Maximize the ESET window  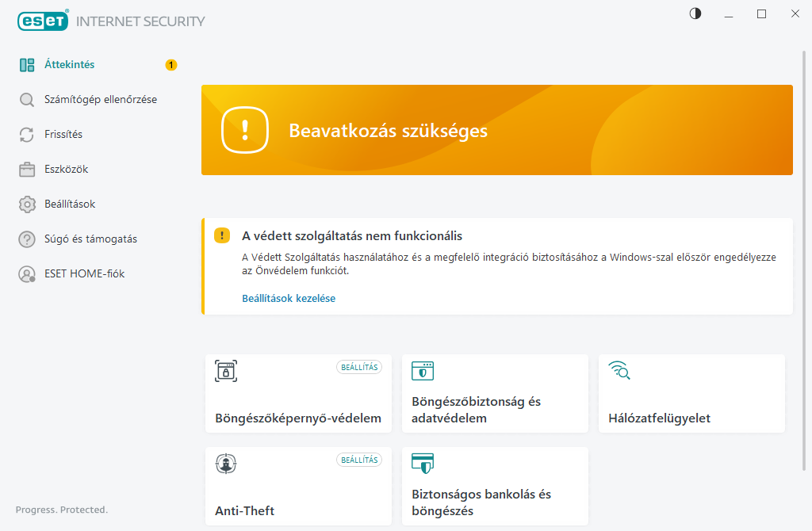(x=762, y=14)
